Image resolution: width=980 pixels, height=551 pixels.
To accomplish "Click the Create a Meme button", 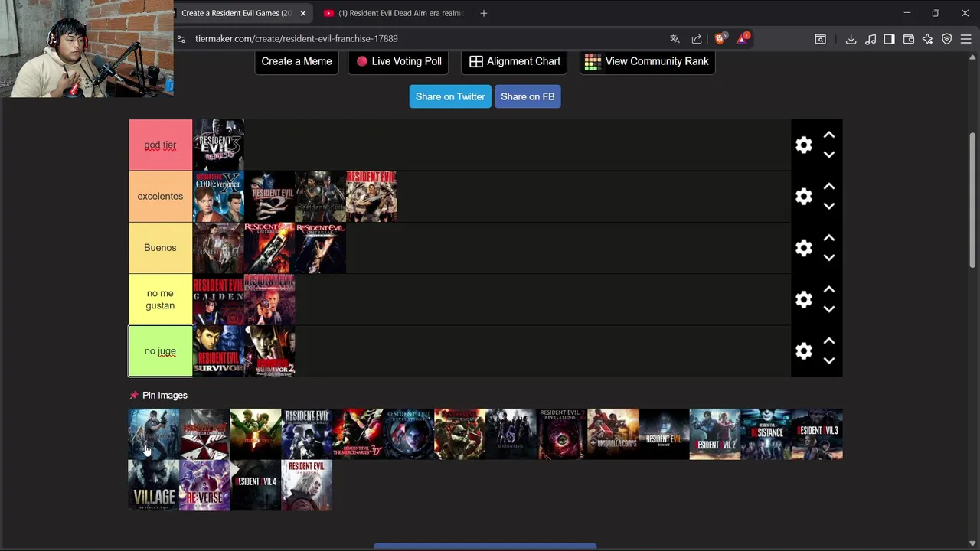I will [x=296, y=61].
